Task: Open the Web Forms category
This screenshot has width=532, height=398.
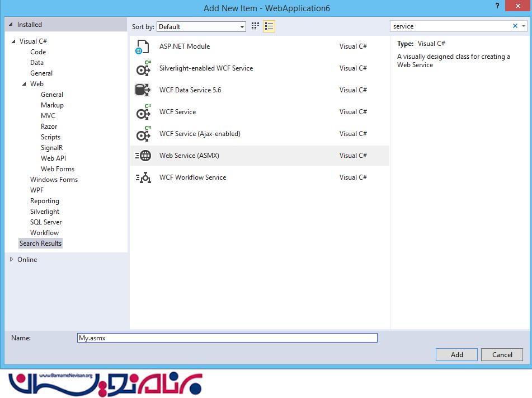Action: [x=57, y=169]
